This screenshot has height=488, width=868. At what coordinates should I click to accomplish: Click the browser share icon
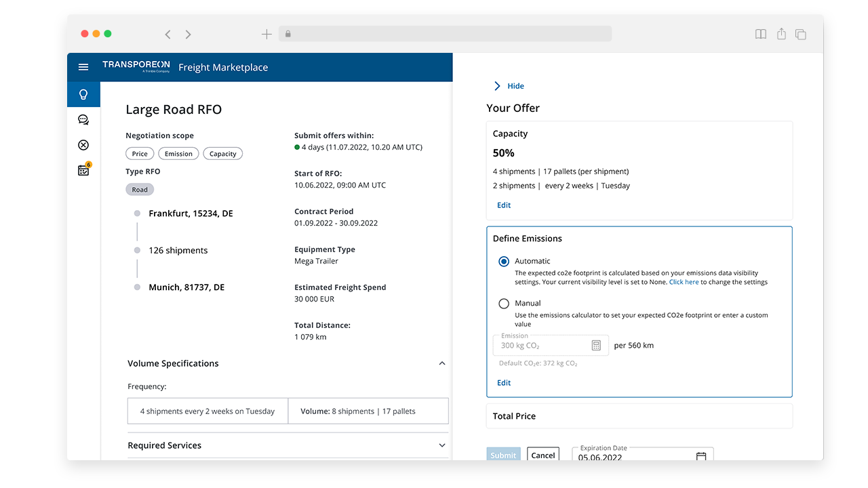[x=781, y=34]
